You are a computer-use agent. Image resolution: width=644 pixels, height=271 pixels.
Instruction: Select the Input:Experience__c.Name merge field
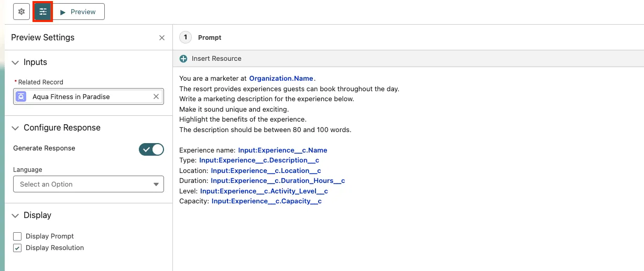click(282, 150)
